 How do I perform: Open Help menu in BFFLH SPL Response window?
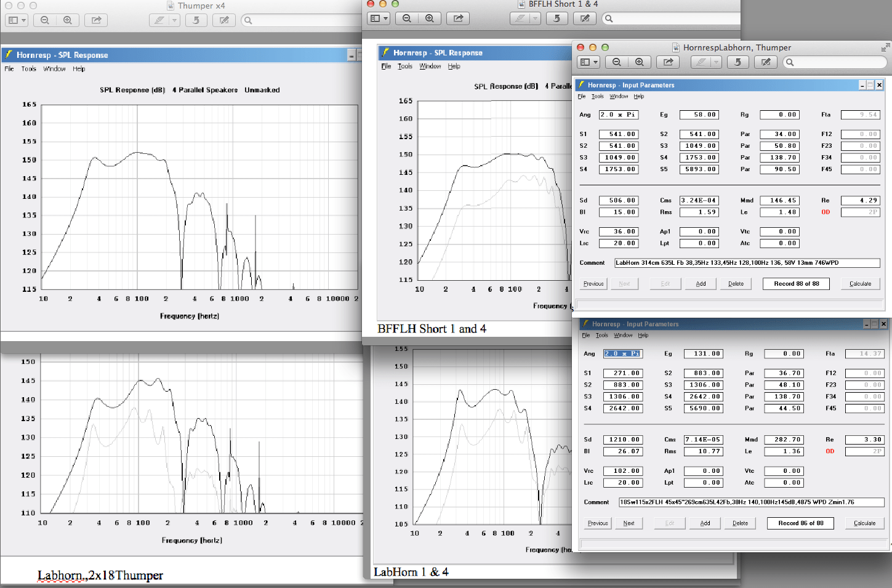click(454, 66)
